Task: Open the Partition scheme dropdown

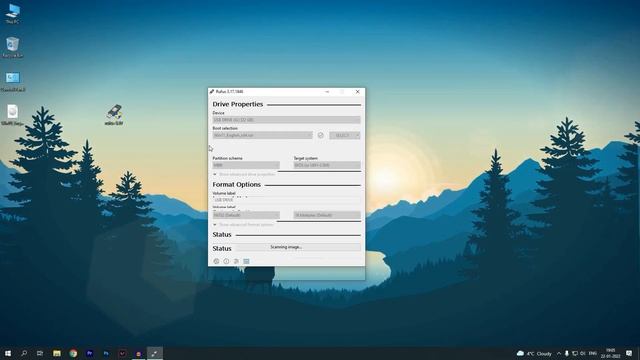Action: (x=246, y=165)
